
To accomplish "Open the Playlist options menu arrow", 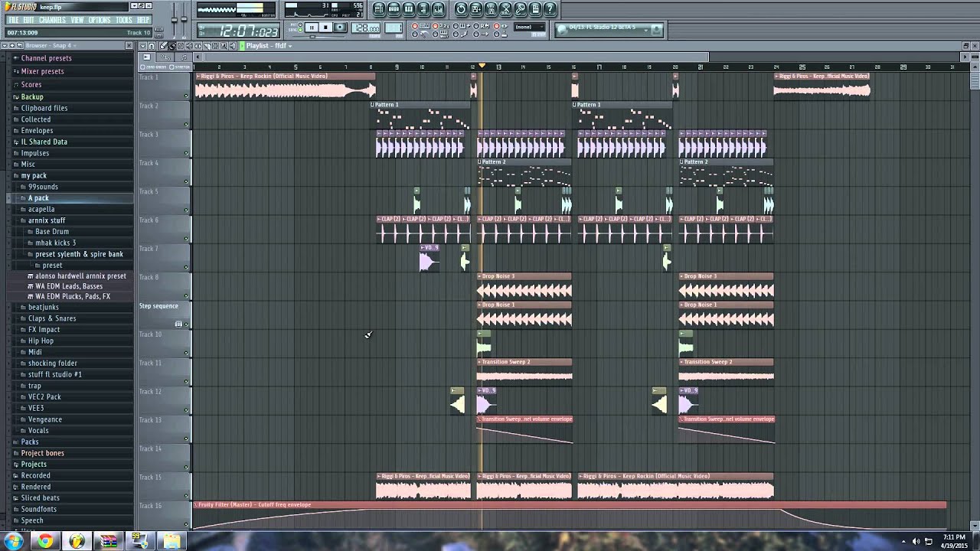I will click(x=142, y=46).
